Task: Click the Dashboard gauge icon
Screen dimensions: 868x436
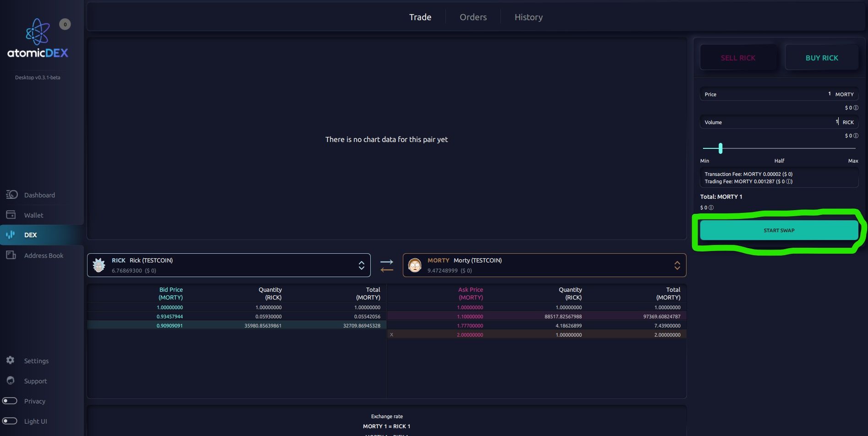Action: point(11,195)
